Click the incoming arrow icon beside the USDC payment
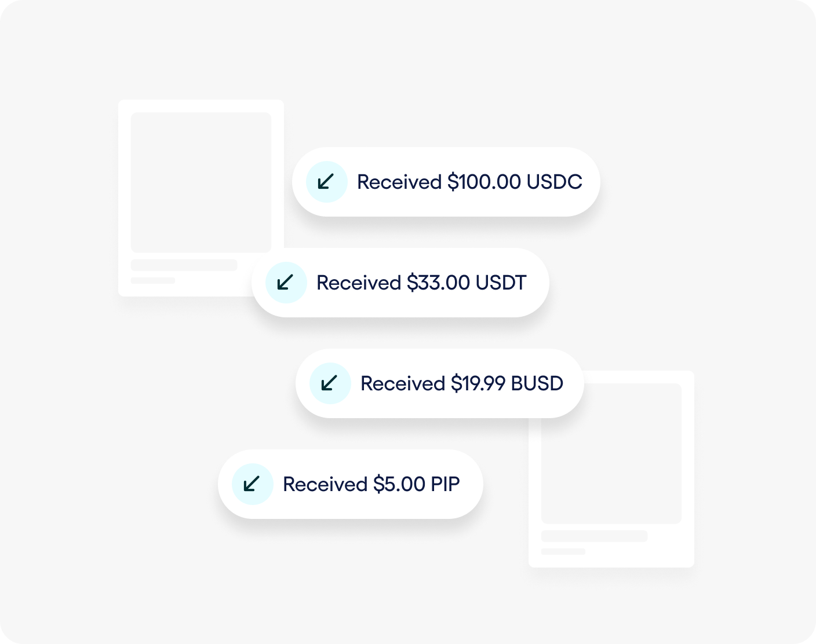 [x=327, y=182]
